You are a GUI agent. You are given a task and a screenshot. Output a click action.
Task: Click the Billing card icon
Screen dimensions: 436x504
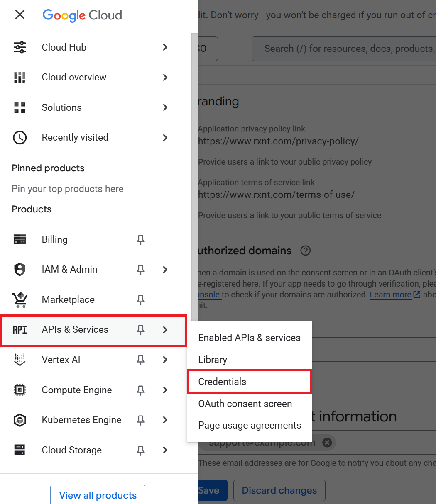pos(20,239)
